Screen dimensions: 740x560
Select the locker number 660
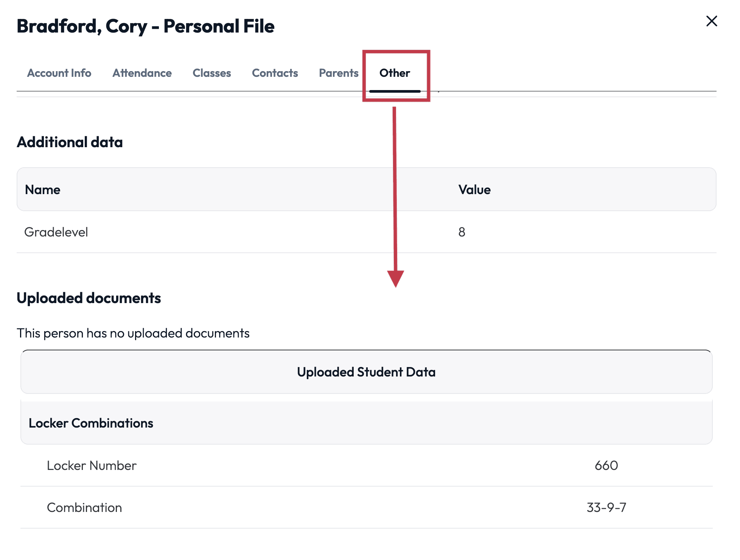[606, 465]
